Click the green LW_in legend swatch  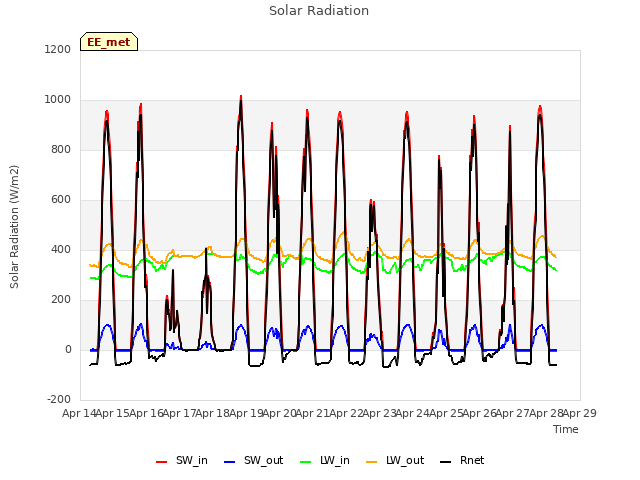(306, 462)
